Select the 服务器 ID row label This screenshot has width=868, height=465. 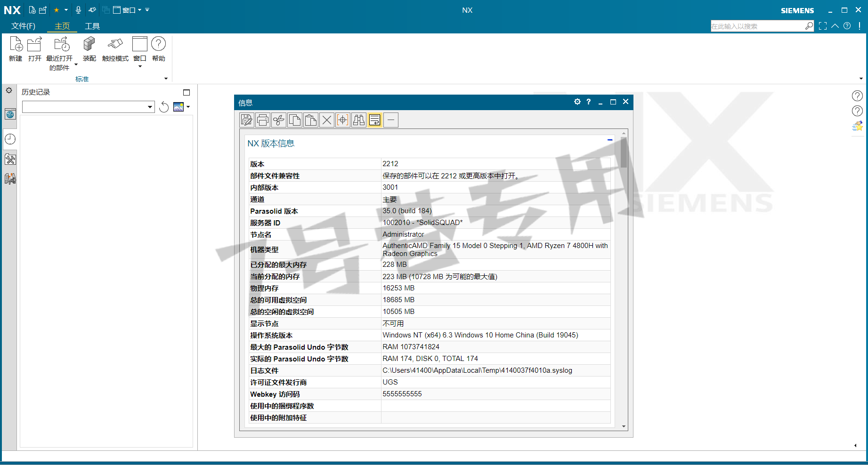[265, 223]
